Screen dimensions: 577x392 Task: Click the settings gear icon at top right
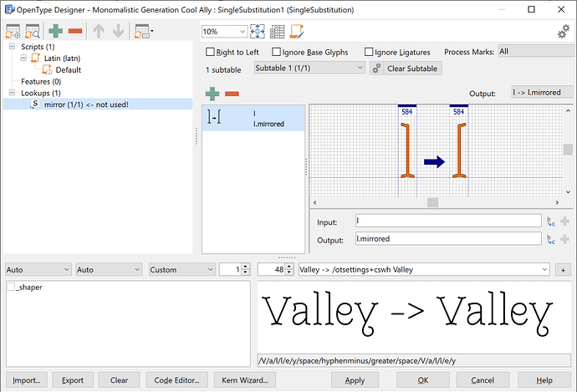[x=564, y=32]
